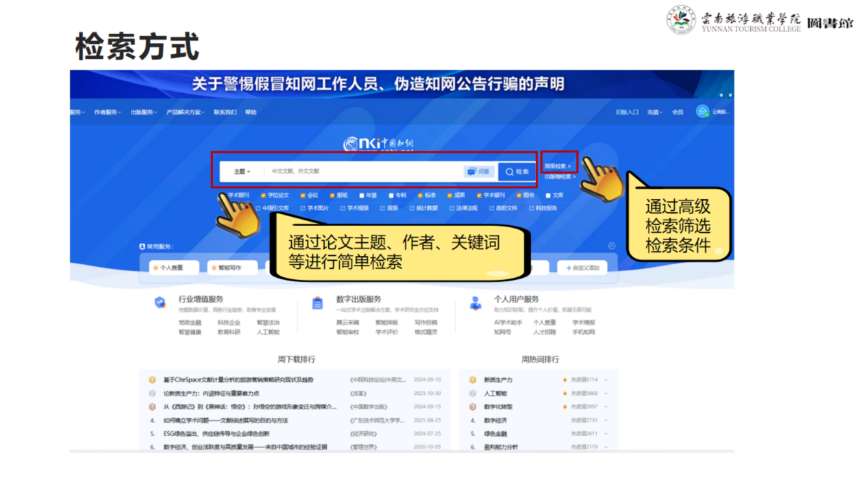Image resolution: width=868 pixels, height=488 pixels.
Task: Open the 主题 search field dropdown
Action: pos(242,172)
